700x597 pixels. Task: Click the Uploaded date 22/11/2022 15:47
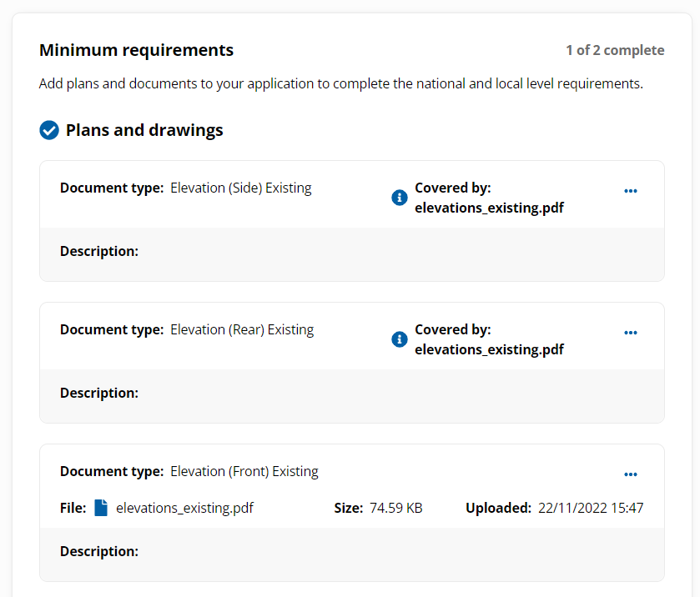click(590, 508)
